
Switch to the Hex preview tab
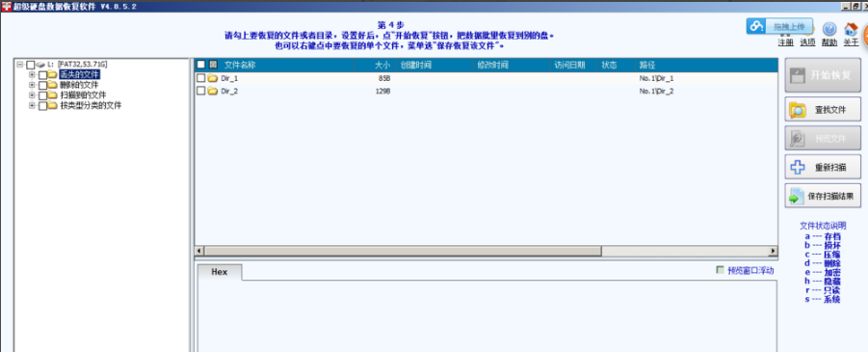click(220, 273)
